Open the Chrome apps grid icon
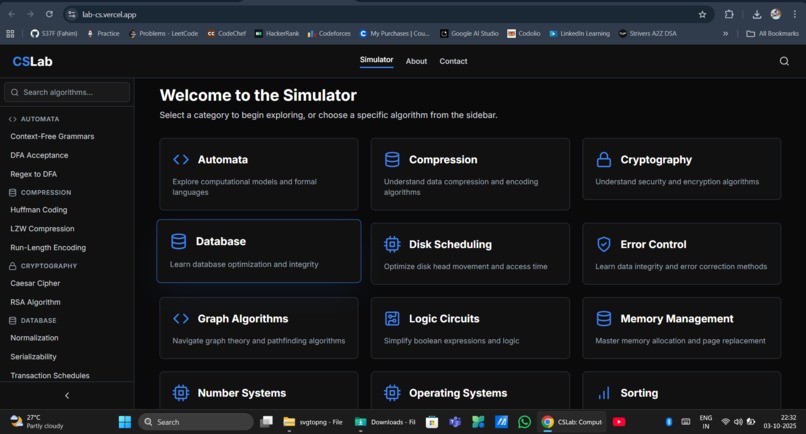This screenshot has height=434, width=806. click(x=10, y=33)
